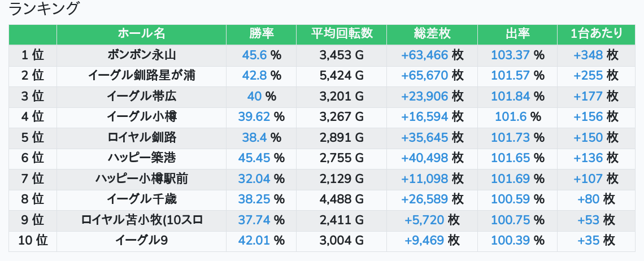Click the +65,670 total difference value

tap(424, 76)
